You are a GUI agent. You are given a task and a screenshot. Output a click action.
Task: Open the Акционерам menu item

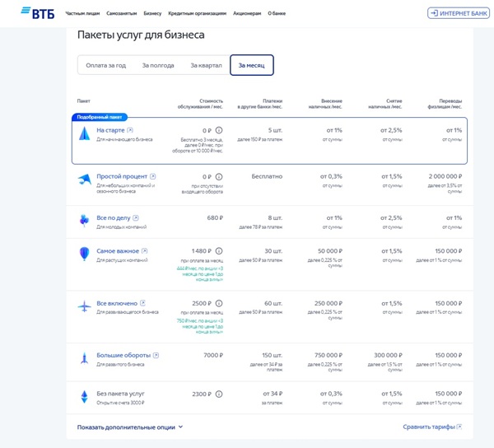(x=247, y=14)
